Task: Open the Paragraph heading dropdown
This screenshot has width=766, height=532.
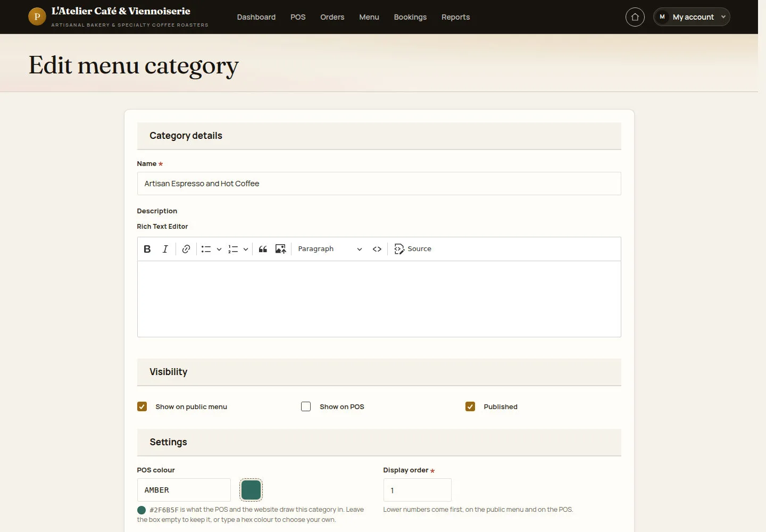Action: click(x=330, y=249)
